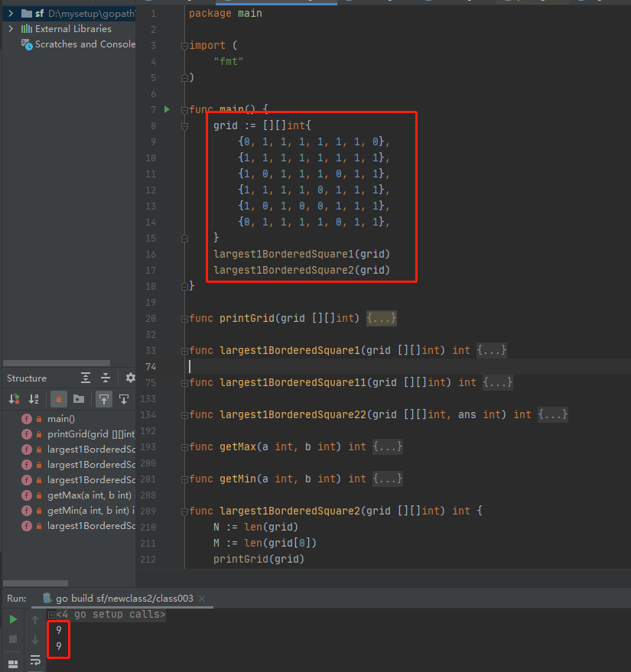Toggle soft-wrap in Run console

click(x=35, y=660)
